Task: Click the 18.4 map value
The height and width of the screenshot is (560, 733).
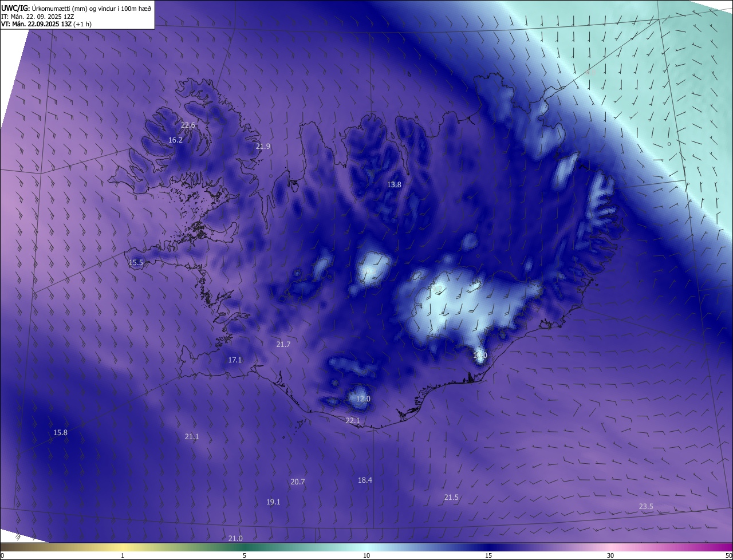Action: point(365,480)
